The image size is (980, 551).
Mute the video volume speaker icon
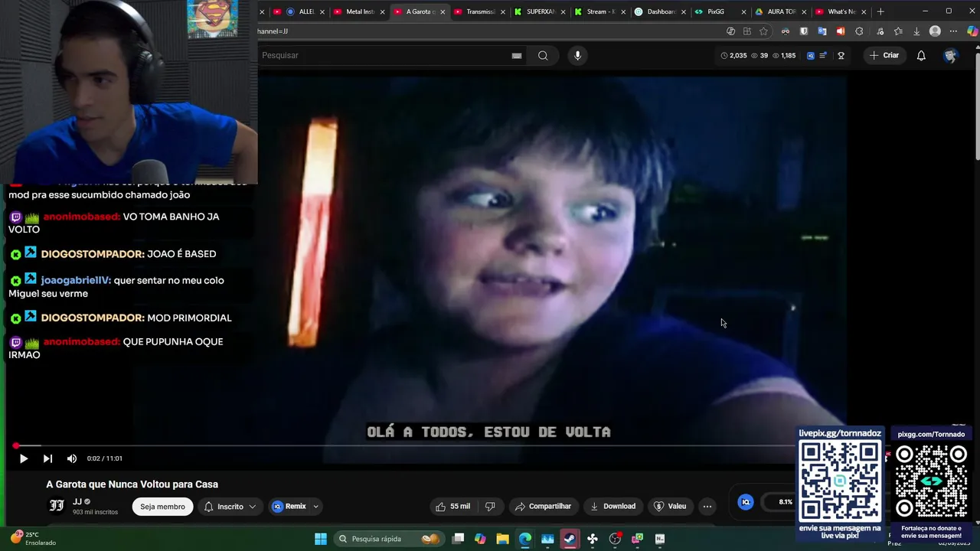[x=71, y=458]
